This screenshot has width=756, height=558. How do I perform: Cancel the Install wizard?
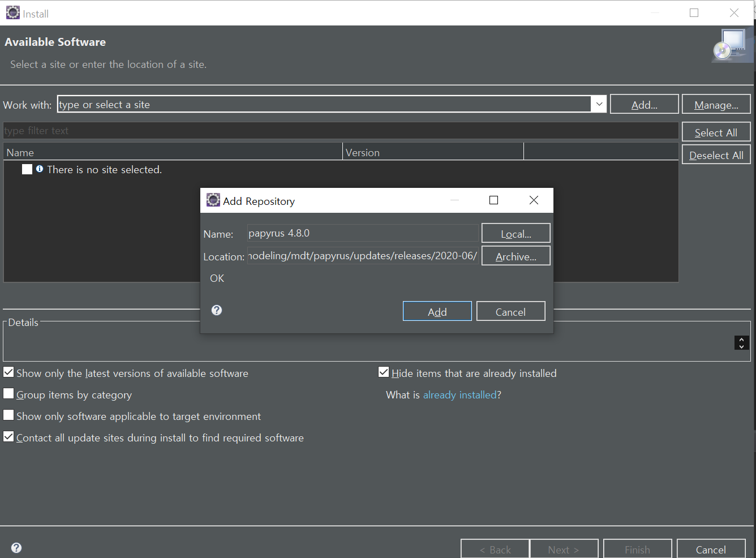[x=711, y=549]
